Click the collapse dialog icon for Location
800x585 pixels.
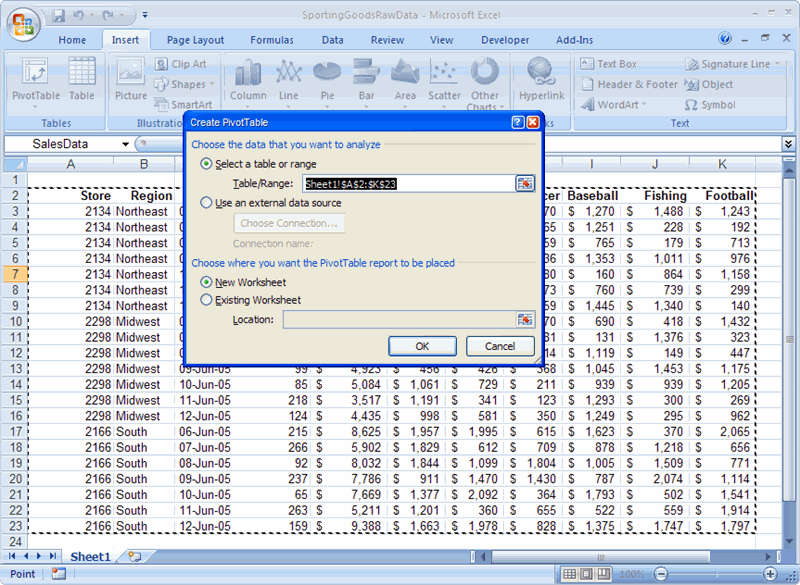525,320
